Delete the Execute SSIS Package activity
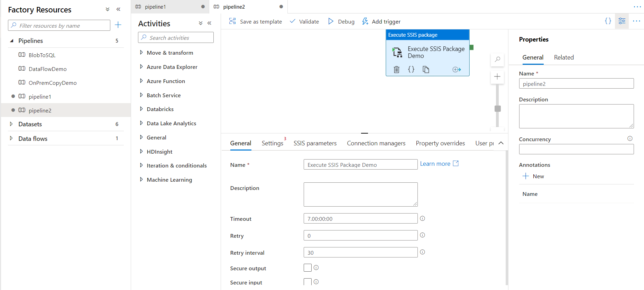The width and height of the screenshot is (644, 290). click(x=396, y=70)
